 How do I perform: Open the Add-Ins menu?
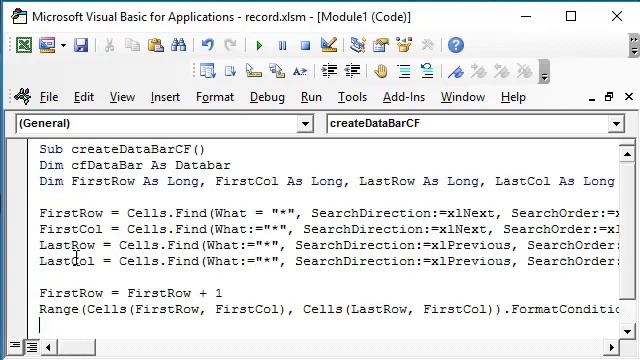click(x=404, y=97)
